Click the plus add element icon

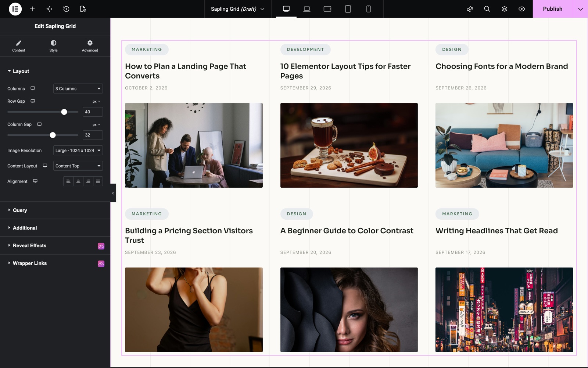32,9
